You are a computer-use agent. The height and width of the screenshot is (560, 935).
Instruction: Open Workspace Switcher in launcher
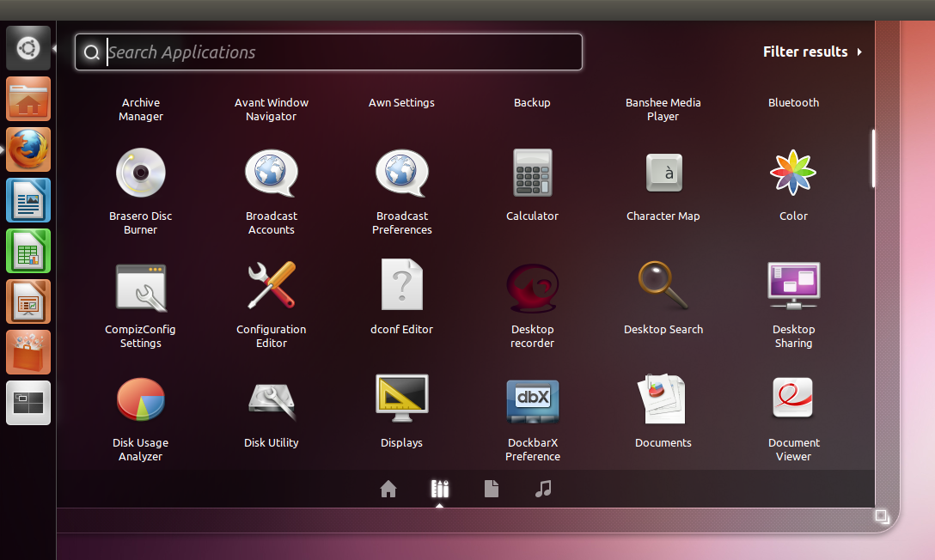click(x=28, y=403)
